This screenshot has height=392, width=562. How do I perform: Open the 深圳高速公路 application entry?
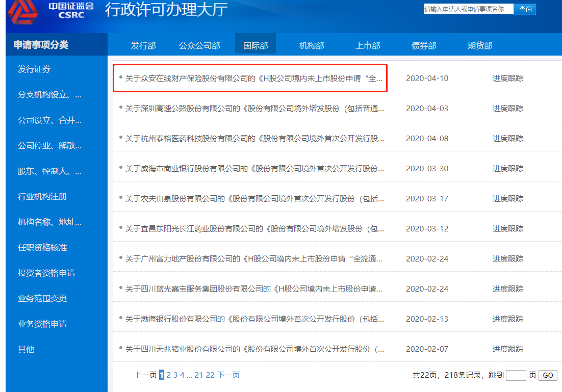coord(254,109)
